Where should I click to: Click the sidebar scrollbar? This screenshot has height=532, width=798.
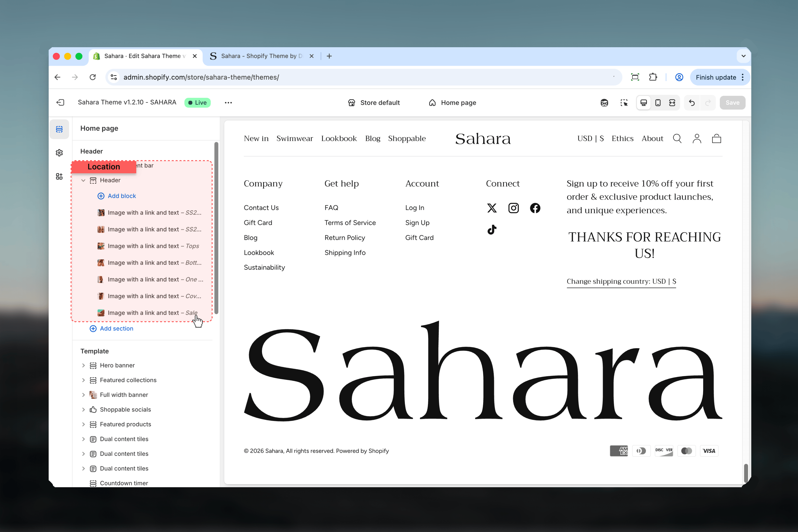tap(216, 228)
